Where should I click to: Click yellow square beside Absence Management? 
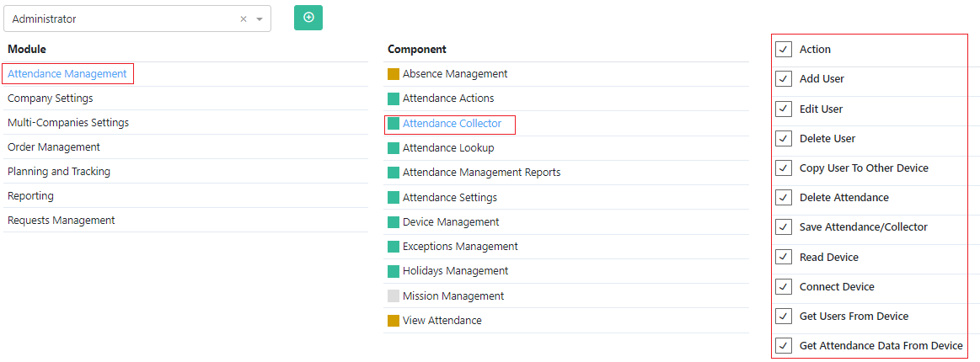click(394, 74)
